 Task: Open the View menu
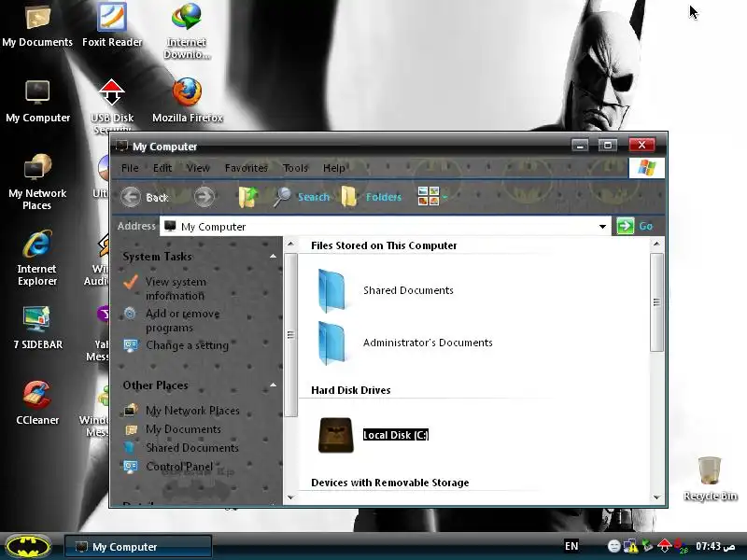tap(198, 168)
